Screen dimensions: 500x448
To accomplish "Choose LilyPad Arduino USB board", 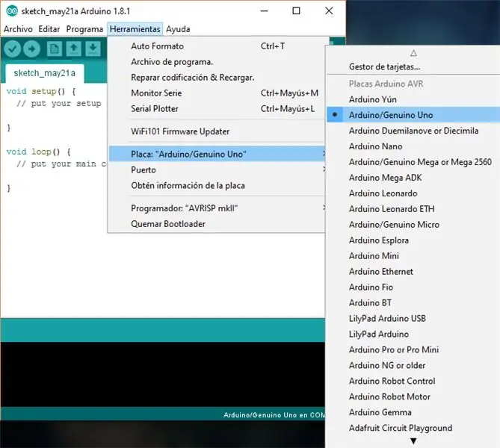I will [x=413, y=318].
